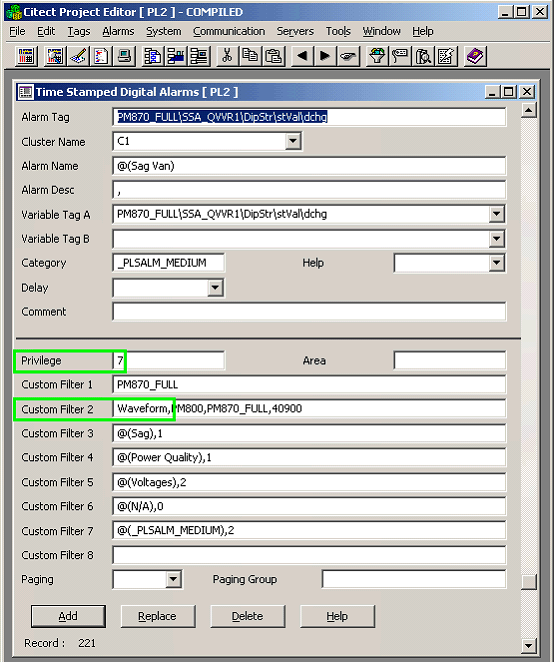Open the Alarms menu
The height and width of the screenshot is (662, 554).
[x=118, y=31]
